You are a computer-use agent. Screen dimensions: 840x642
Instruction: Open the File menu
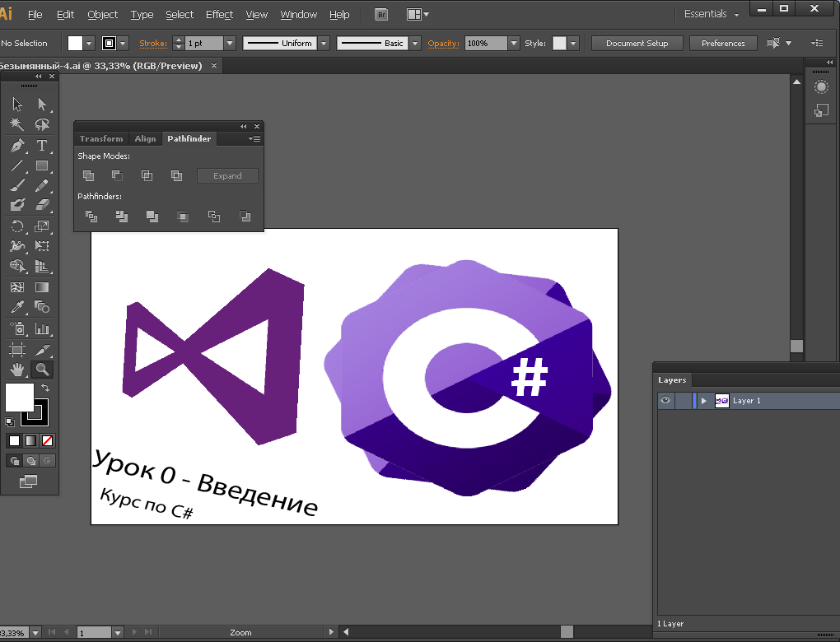(35, 15)
